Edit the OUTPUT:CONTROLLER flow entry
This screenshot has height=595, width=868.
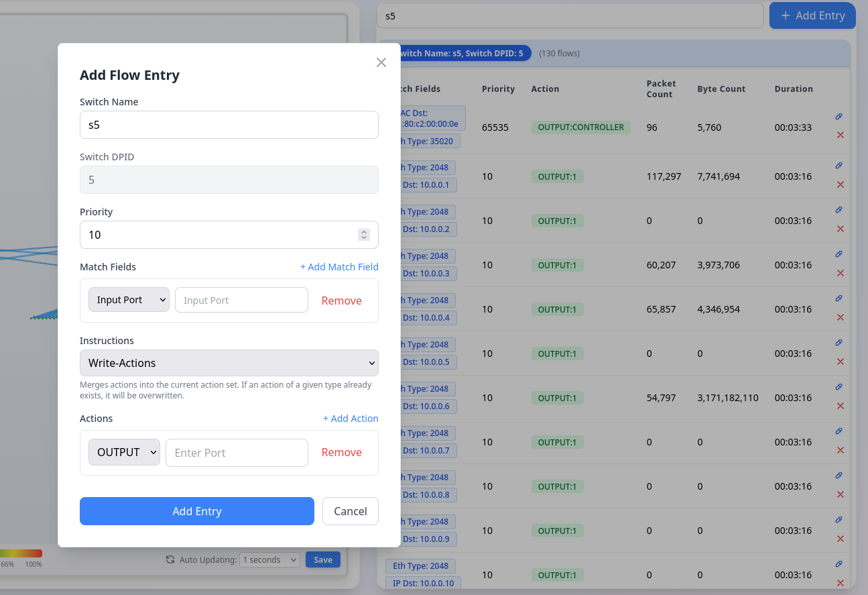pyautogui.click(x=839, y=117)
